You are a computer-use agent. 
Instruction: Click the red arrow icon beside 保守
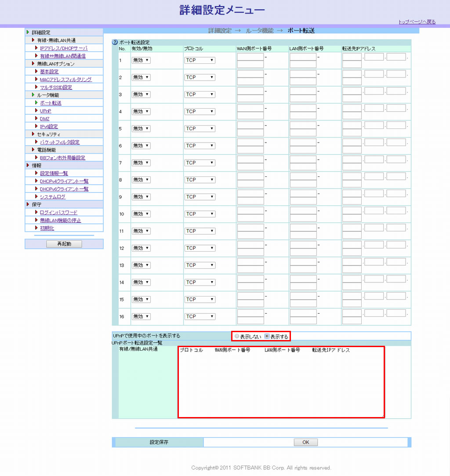click(28, 205)
